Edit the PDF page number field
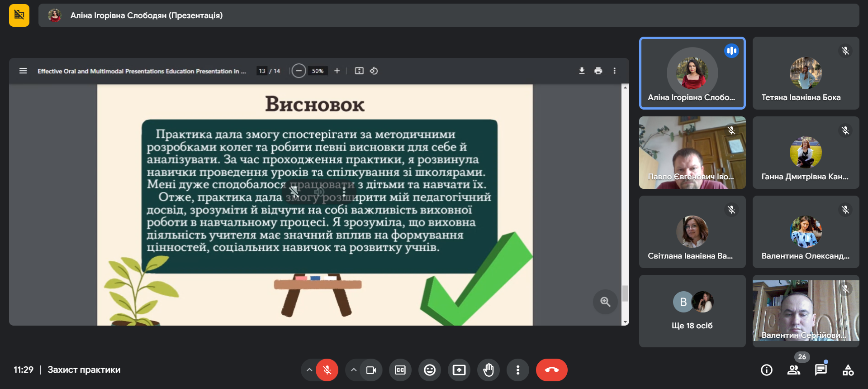 (262, 71)
